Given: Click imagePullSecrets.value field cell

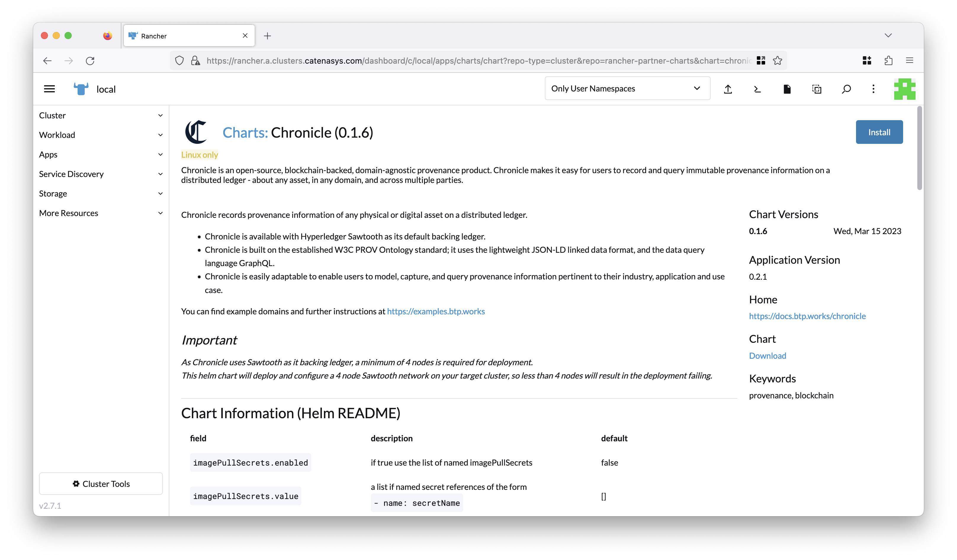Looking at the screenshot, I should pos(246,496).
